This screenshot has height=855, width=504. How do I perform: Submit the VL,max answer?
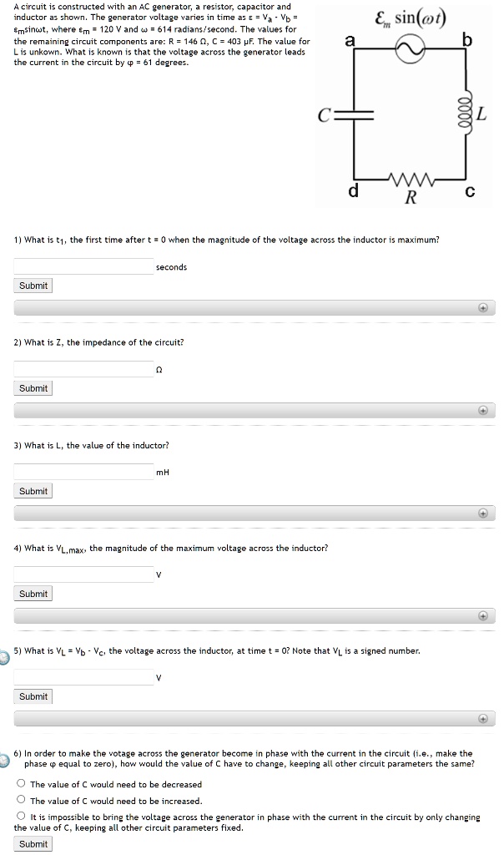pyautogui.click(x=33, y=594)
